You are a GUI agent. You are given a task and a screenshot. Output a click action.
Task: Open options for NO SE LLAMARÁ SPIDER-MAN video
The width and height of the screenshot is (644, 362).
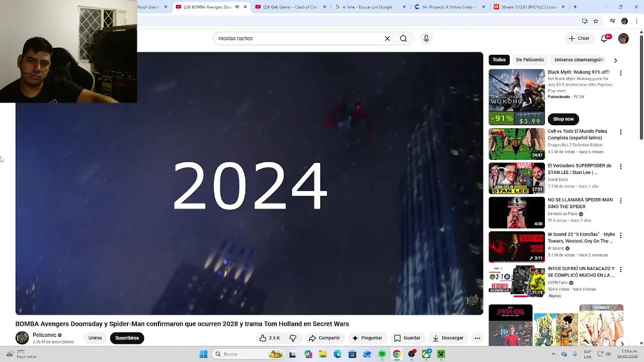coord(621,201)
